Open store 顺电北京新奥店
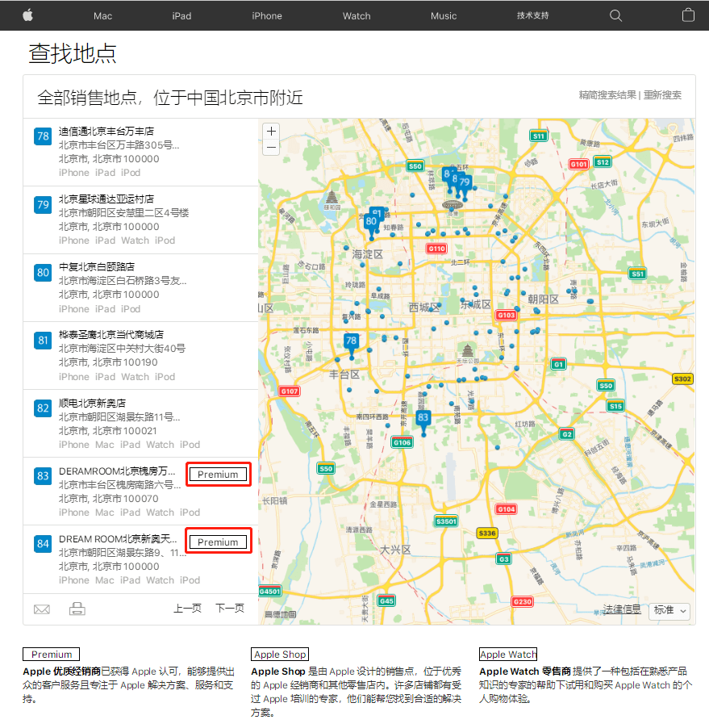 (92, 403)
